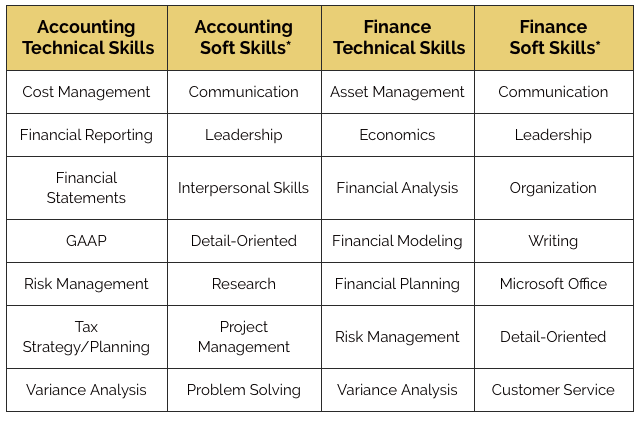Screen dimensions: 639x421
Task: Click the Cost Management cell
Action: click(87, 92)
